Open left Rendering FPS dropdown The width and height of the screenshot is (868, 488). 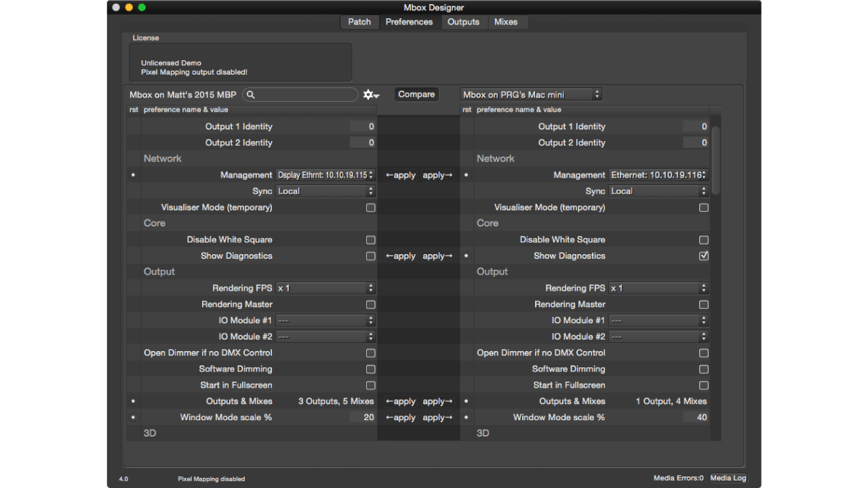click(x=325, y=288)
